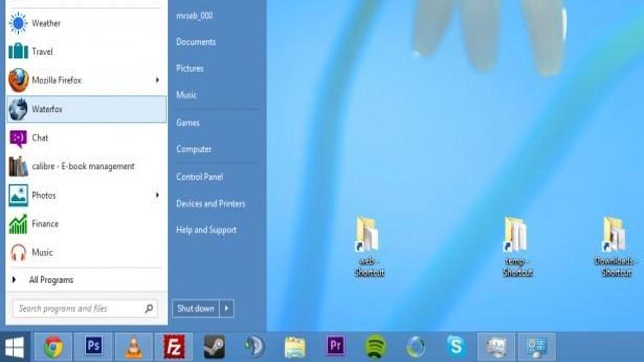The image size is (644, 362).
Task: Open the Finance chart icon
Action: coord(18,224)
